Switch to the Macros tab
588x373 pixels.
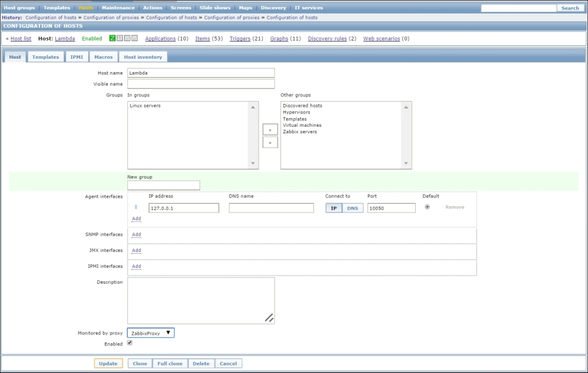[103, 57]
